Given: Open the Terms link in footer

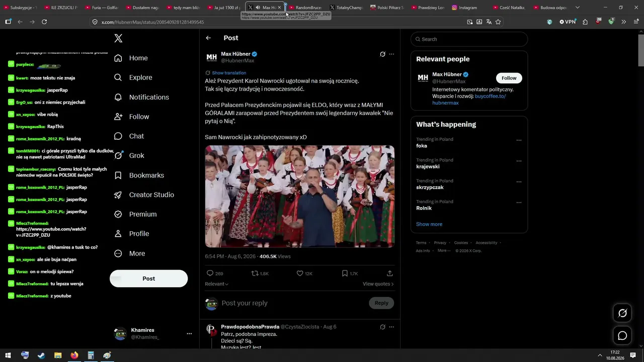Looking at the screenshot, I should tap(421, 243).
